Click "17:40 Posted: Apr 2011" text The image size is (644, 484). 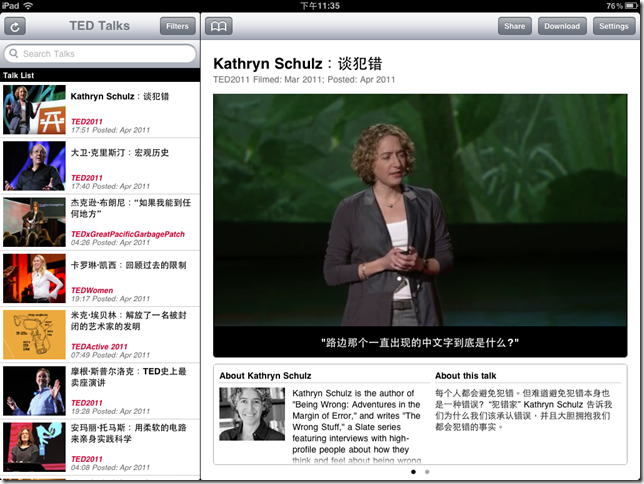pyautogui.click(x=110, y=187)
